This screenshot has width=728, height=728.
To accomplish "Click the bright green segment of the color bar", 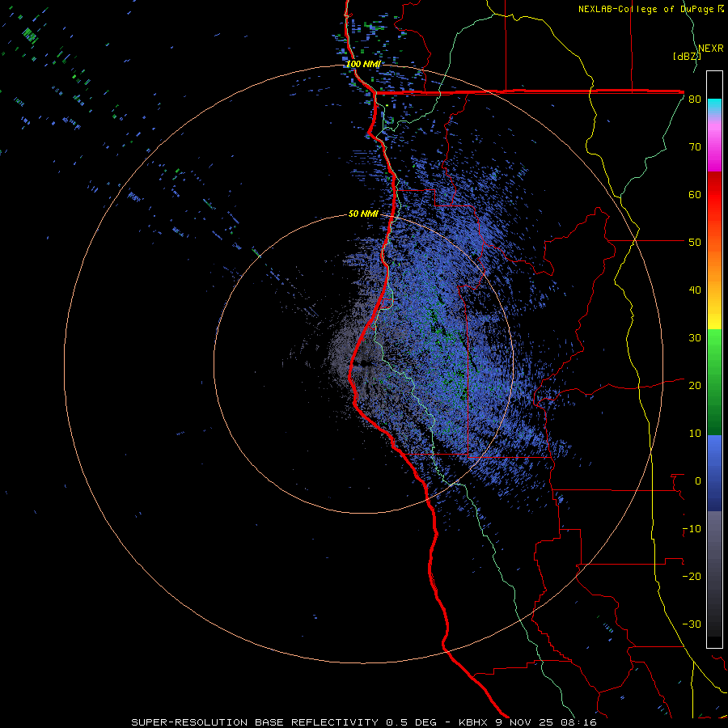I will pyautogui.click(x=714, y=344).
